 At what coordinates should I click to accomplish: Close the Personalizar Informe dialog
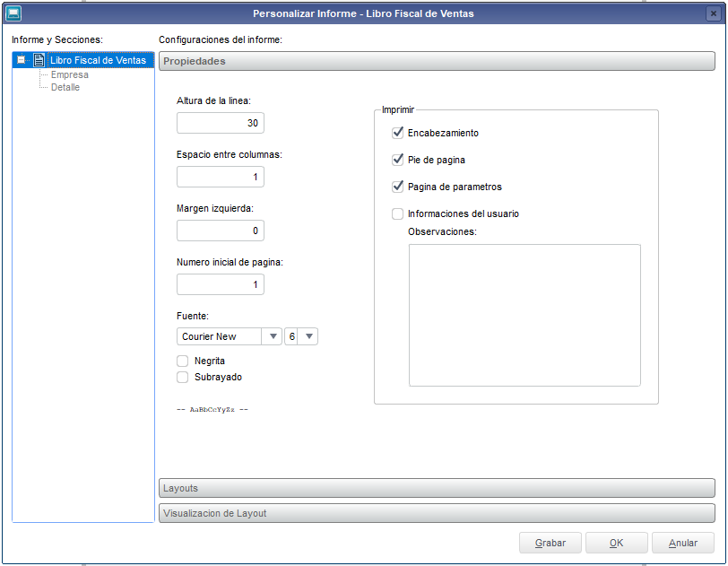click(714, 13)
